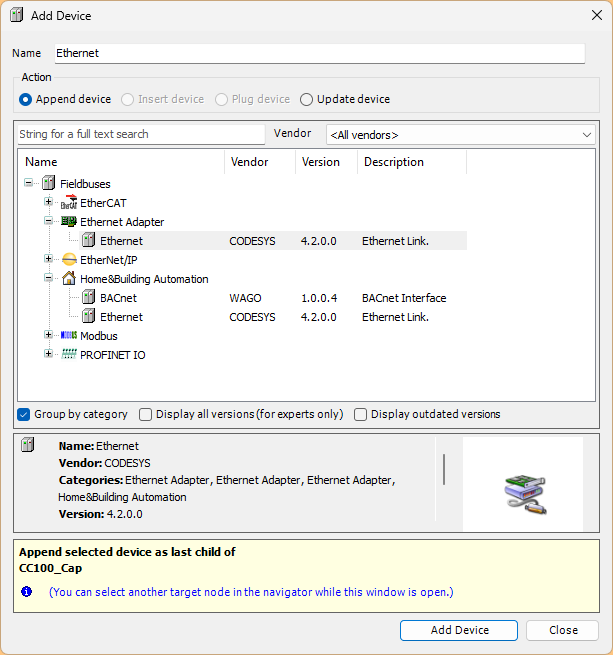This screenshot has height=655, width=613.
Task: Select the Insert device radio button
Action: [127, 99]
